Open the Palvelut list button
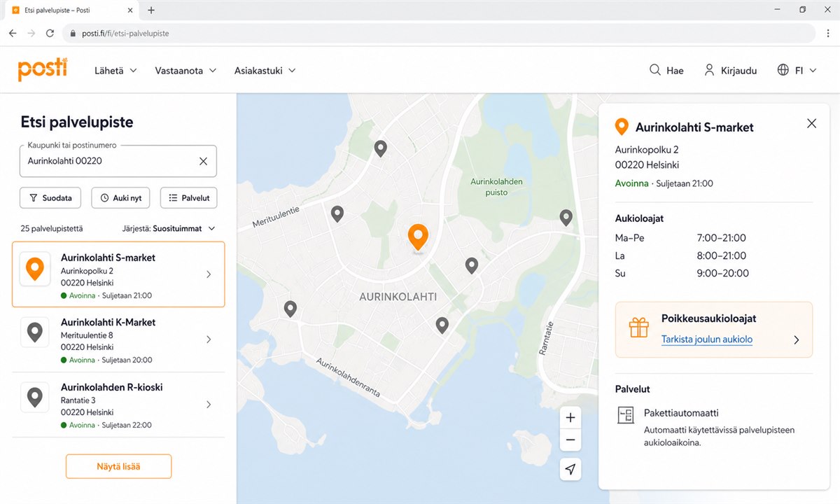 189,198
